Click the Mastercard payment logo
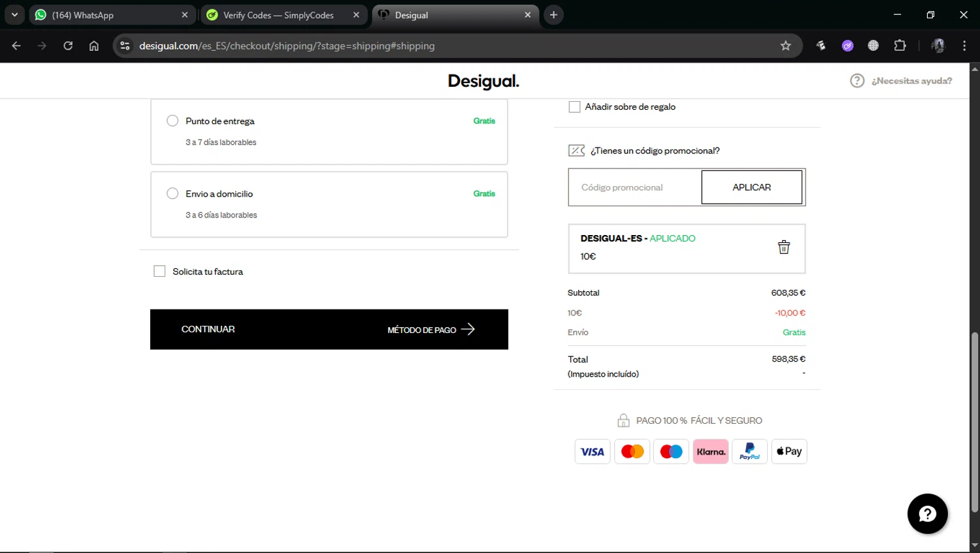This screenshot has width=980, height=553. click(x=632, y=452)
